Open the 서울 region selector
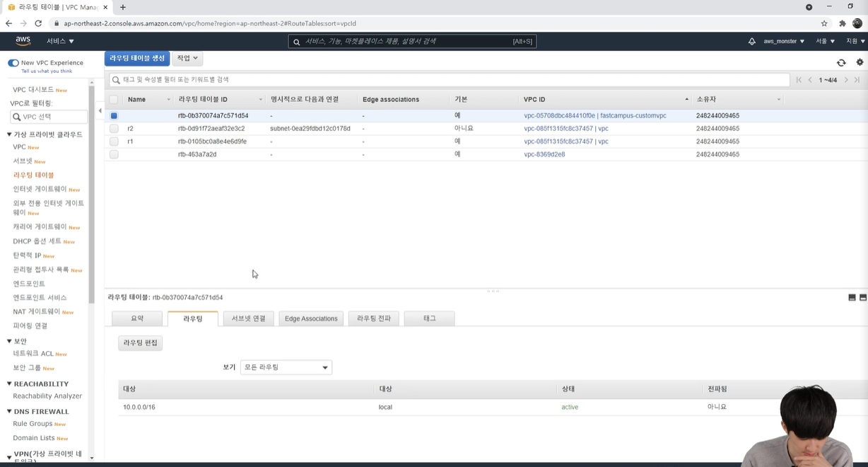This screenshot has width=868, height=467. [x=825, y=42]
